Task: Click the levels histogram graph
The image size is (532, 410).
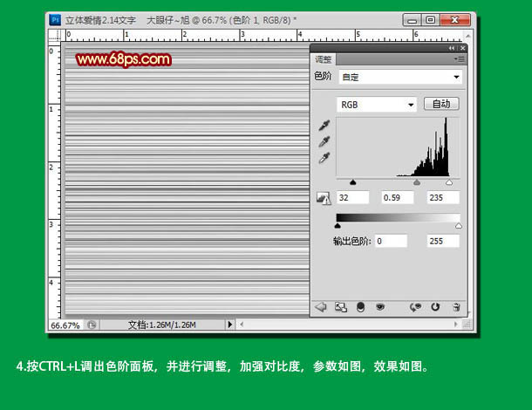Action: pyautogui.click(x=398, y=147)
